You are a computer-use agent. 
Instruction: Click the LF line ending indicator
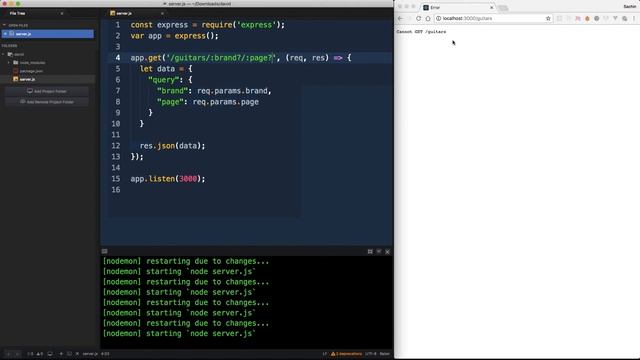(325, 354)
